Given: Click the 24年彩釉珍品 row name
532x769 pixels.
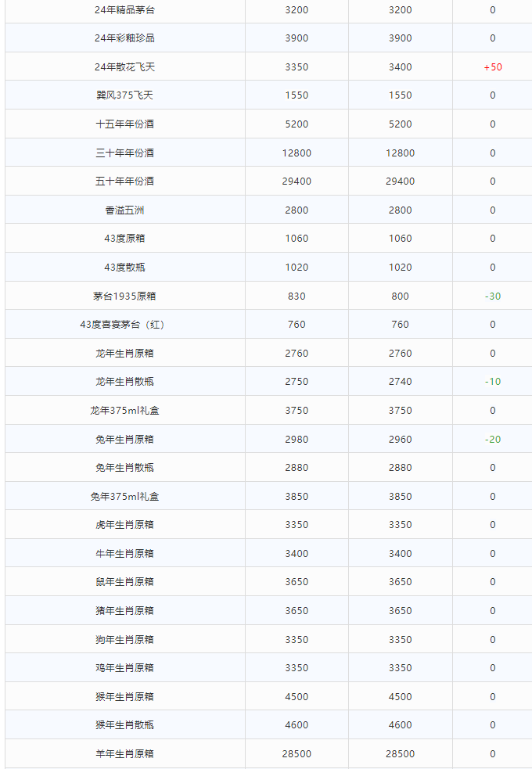Looking at the screenshot, I should pyautogui.click(x=124, y=38).
